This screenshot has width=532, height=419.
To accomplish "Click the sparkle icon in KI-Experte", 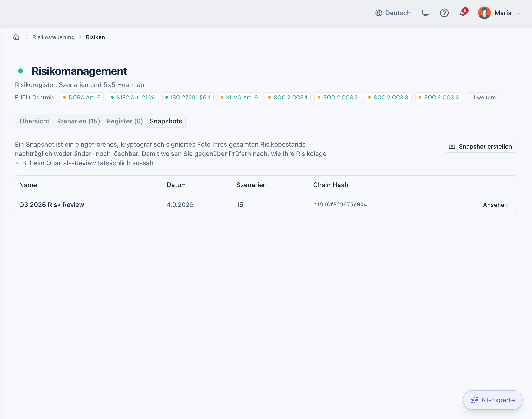I will pos(474,400).
